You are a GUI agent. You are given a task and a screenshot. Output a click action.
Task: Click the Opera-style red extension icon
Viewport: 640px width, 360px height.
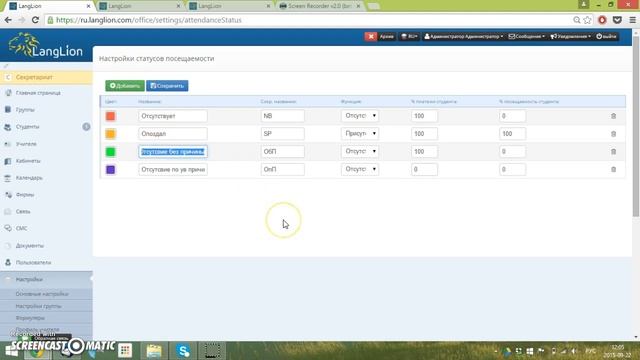602,20
